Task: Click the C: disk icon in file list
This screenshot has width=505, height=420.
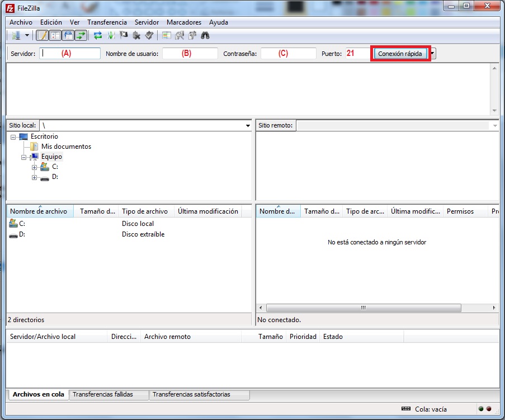Action: pyautogui.click(x=13, y=223)
